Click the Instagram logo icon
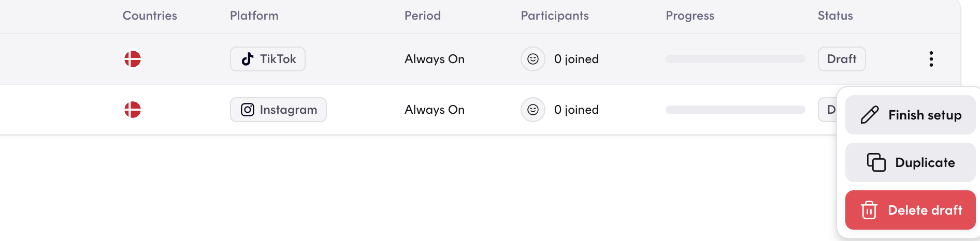Viewport: 980px width, 241px height. click(x=248, y=110)
